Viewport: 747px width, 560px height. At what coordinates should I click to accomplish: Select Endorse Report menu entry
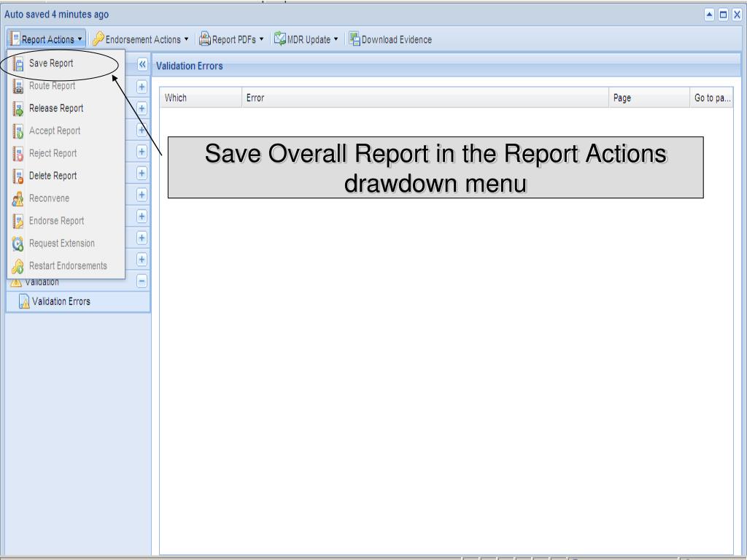pyautogui.click(x=66, y=221)
